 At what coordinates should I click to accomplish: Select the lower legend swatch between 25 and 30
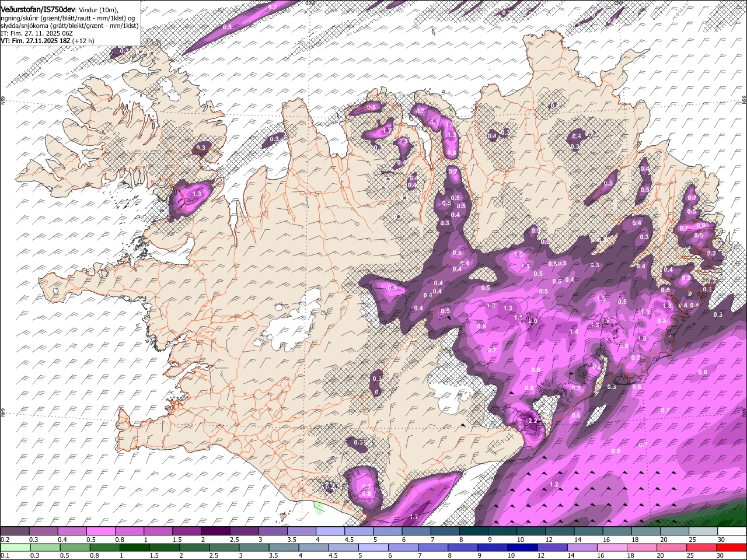coord(701,548)
